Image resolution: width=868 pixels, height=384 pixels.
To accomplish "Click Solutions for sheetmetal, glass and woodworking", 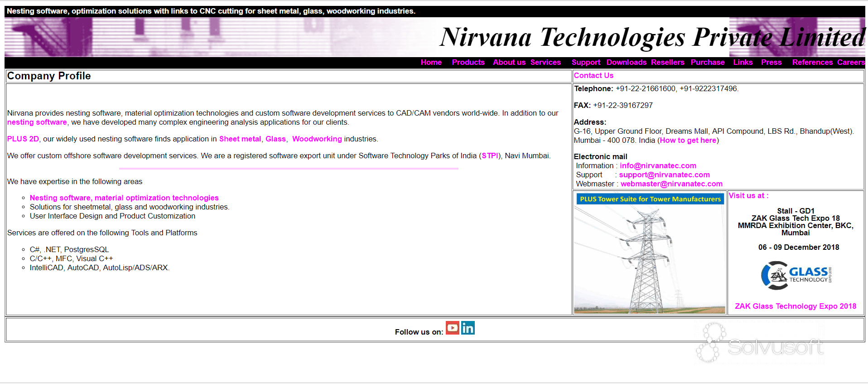I will coord(130,207).
